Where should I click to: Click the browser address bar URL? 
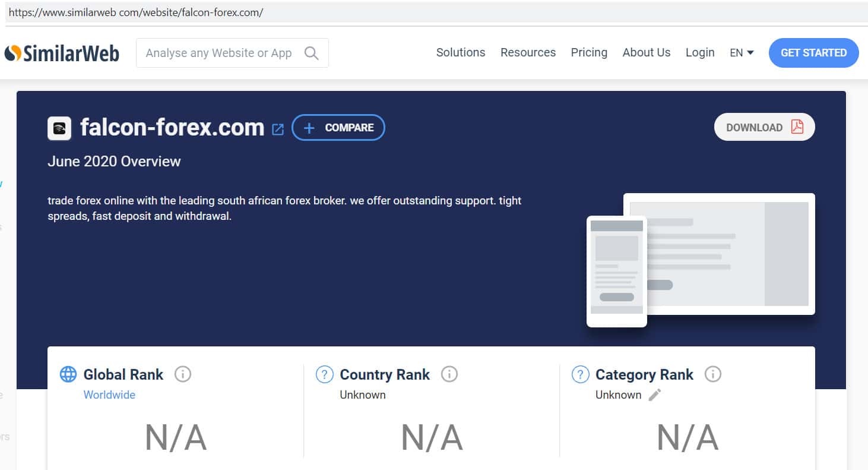tap(136, 12)
